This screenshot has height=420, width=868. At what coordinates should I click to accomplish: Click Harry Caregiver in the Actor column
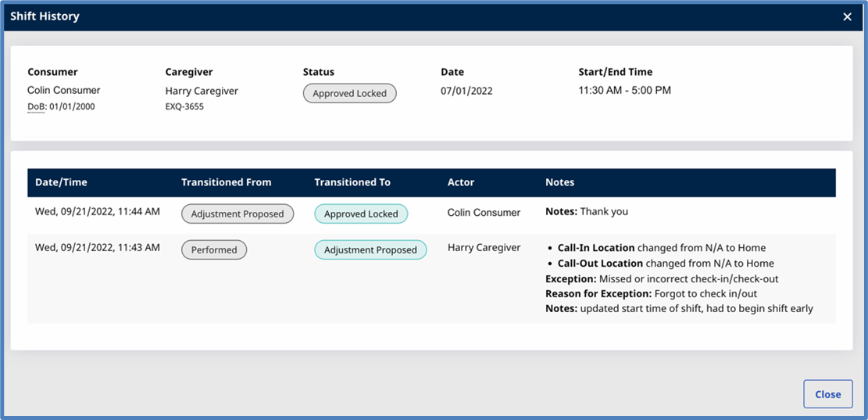click(484, 248)
